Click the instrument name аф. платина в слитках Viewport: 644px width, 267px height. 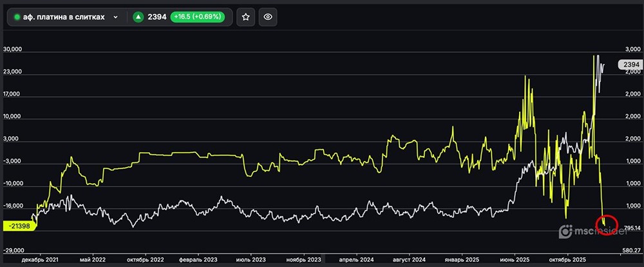tap(63, 17)
